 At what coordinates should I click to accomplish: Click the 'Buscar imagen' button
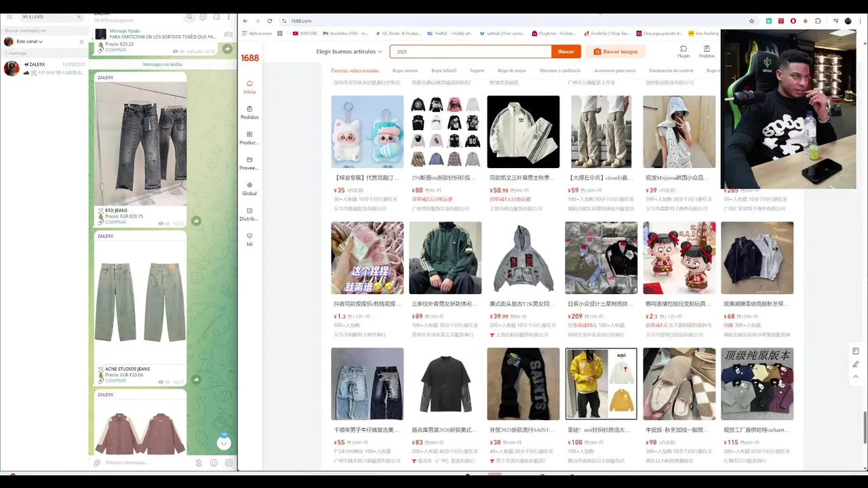click(616, 52)
